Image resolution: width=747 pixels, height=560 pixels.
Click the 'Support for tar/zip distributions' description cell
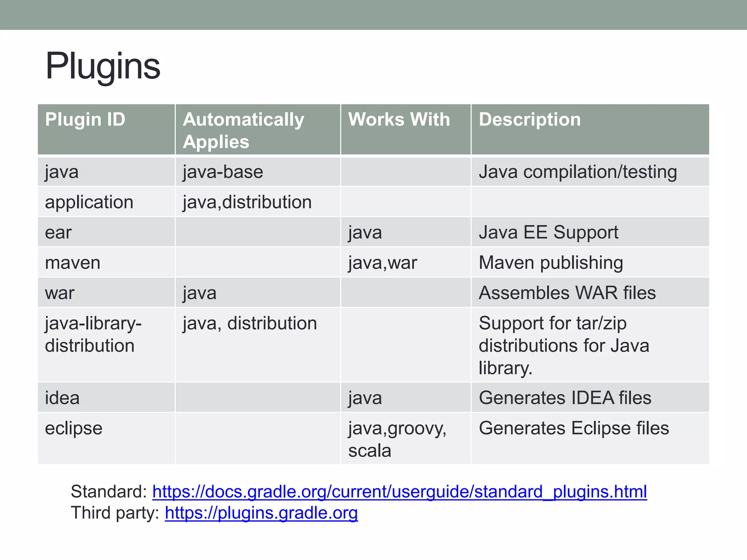590,345
